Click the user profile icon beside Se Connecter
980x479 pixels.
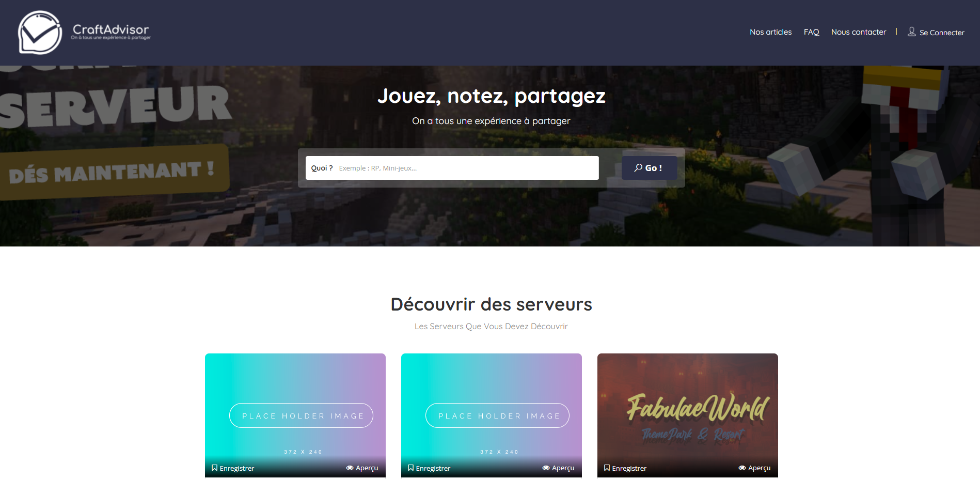tap(912, 32)
